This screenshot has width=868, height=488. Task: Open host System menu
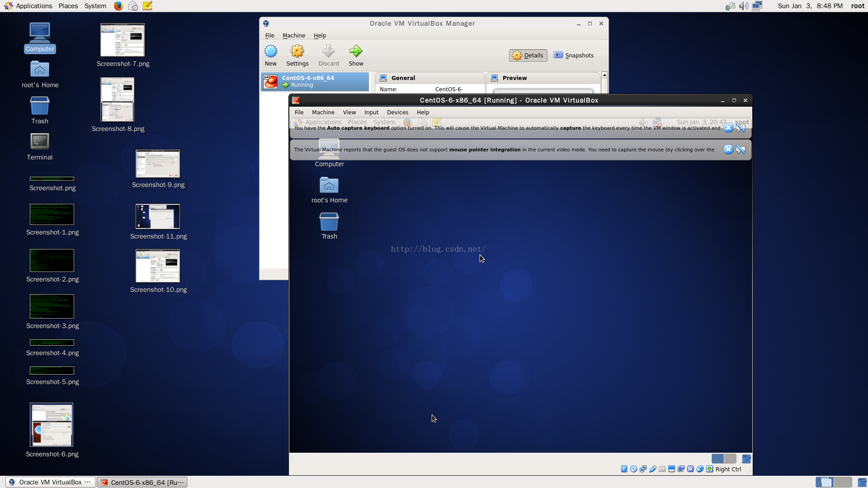95,6
